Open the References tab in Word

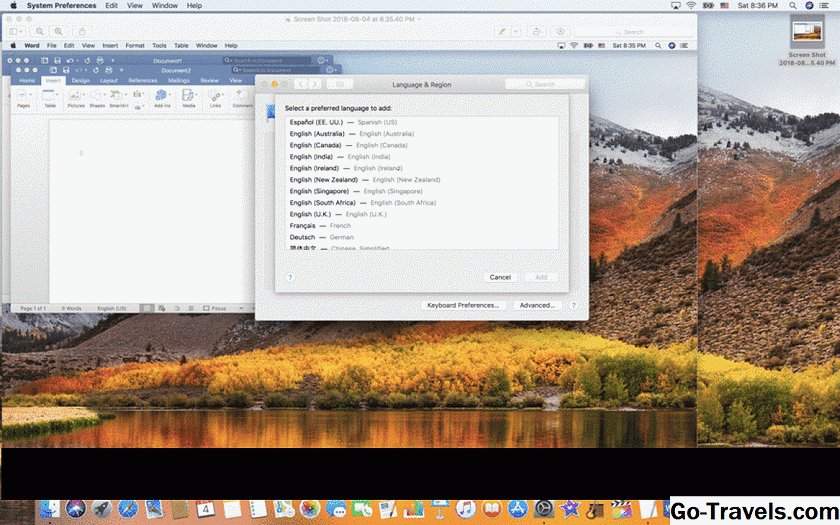coord(142,80)
